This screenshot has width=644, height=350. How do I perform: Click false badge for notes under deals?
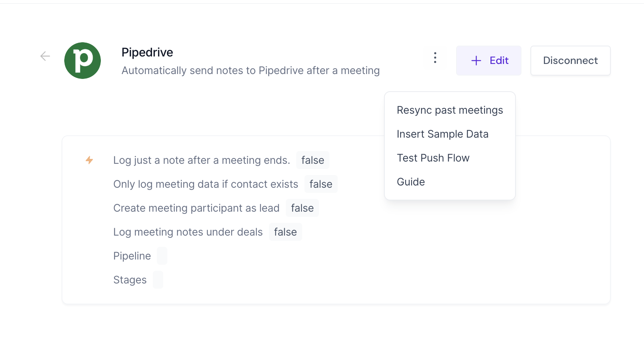285,232
